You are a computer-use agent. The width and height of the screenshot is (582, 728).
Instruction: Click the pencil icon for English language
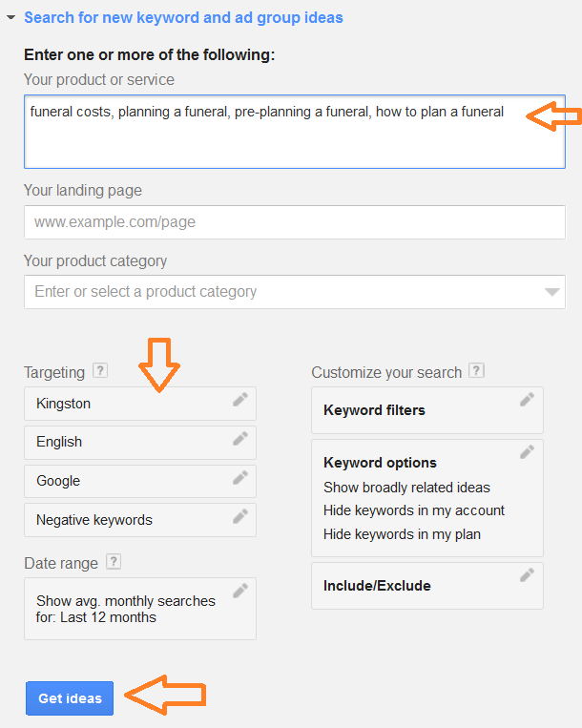(239, 439)
